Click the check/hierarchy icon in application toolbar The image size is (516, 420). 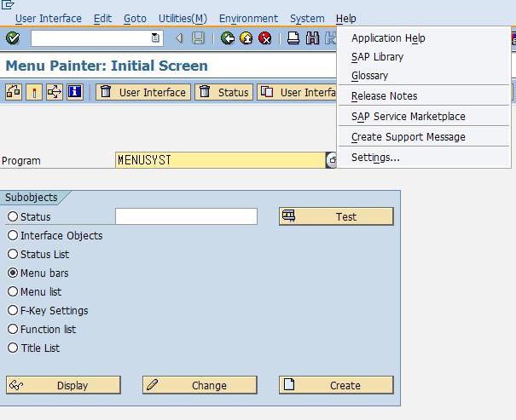[14, 92]
